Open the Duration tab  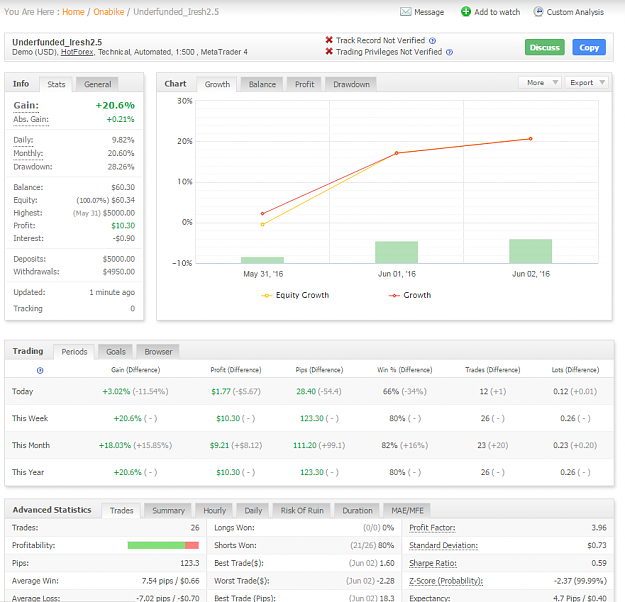(x=357, y=510)
